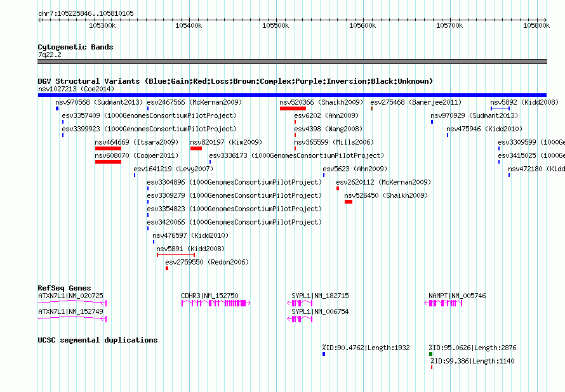Open nsv365599 (Mills2006) variant
The height and width of the screenshot is (392, 565).
(x=334, y=142)
